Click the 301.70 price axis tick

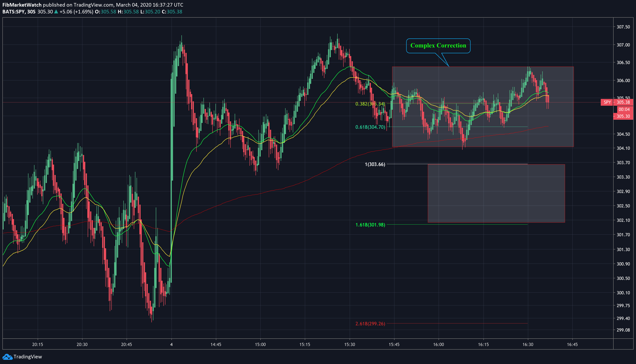point(623,235)
